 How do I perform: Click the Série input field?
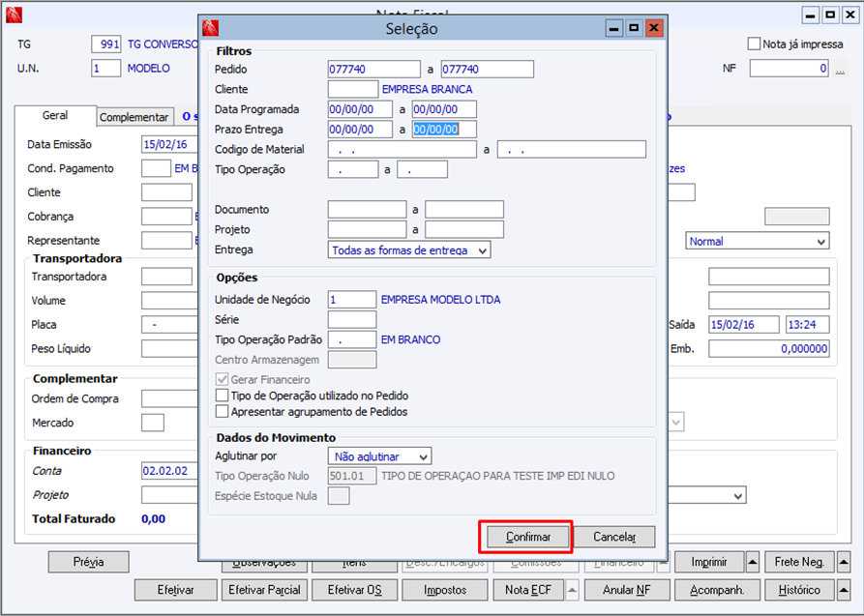coord(352,319)
